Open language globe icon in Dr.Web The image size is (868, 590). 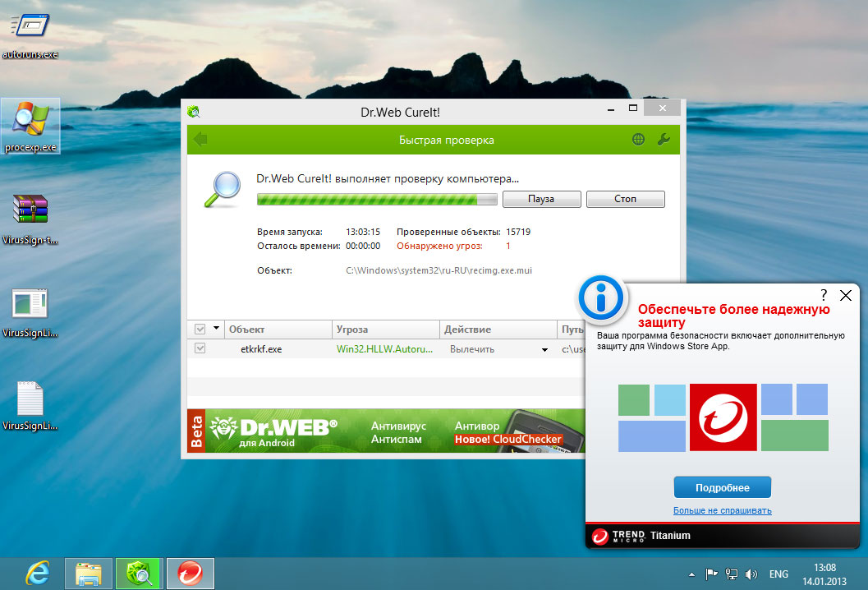pyautogui.click(x=638, y=140)
